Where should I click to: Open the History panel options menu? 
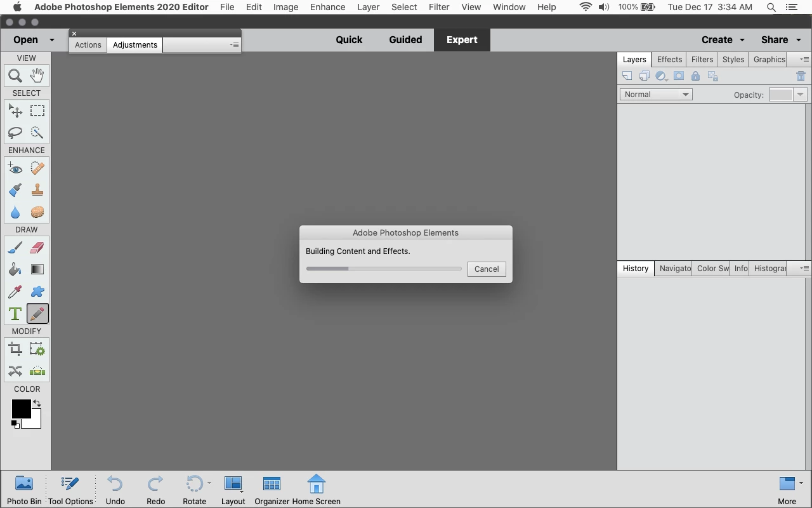click(x=804, y=269)
